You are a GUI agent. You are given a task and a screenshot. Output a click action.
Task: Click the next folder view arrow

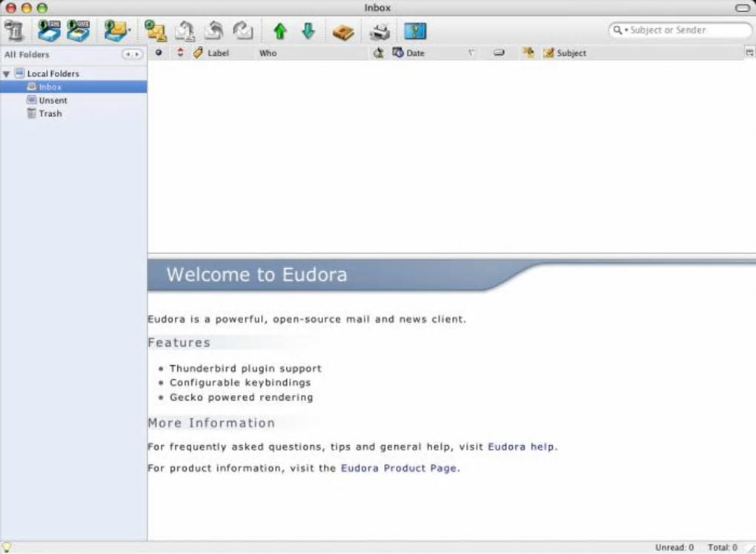[137, 54]
